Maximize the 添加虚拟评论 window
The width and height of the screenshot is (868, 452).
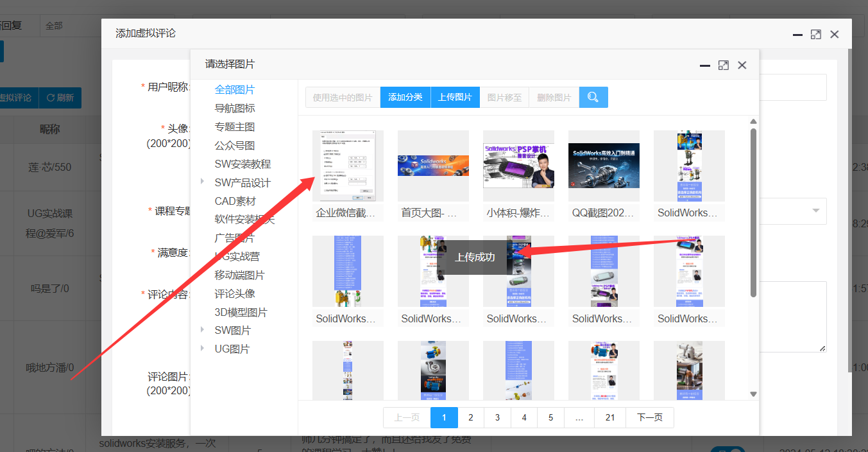(815, 35)
